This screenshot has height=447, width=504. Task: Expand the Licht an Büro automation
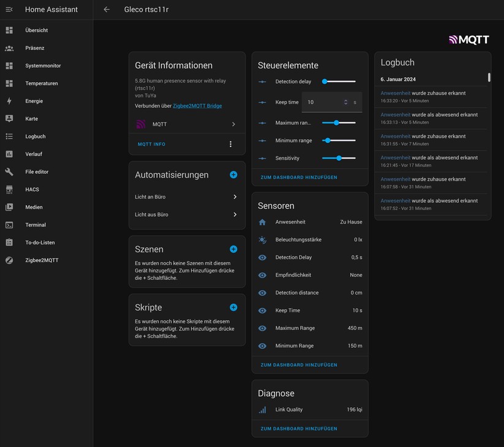[233, 197]
